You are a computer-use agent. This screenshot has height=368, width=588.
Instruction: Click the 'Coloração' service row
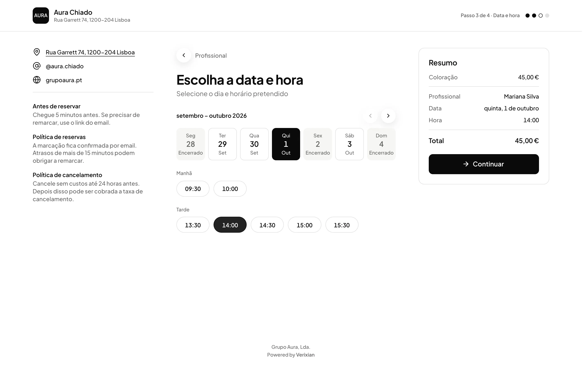[483, 77]
